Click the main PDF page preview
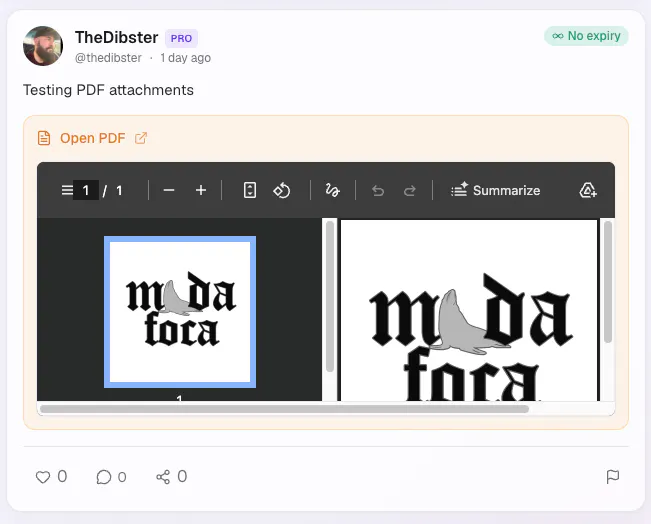The width and height of the screenshot is (651, 524). [469, 311]
